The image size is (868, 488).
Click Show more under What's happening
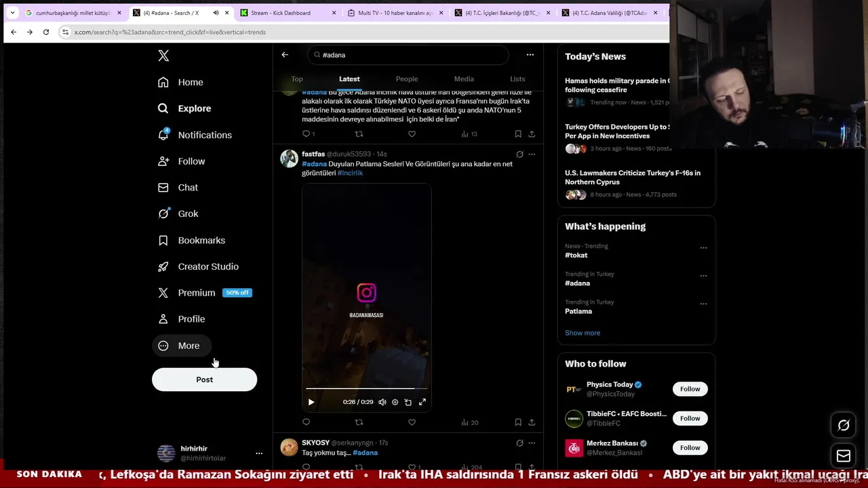(x=583, y=333)
